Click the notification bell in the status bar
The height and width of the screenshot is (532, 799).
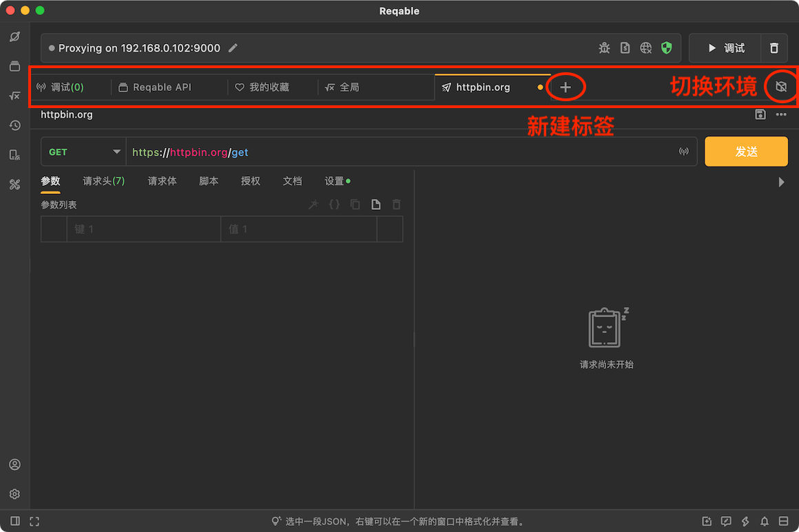click(x=765, y=521)
